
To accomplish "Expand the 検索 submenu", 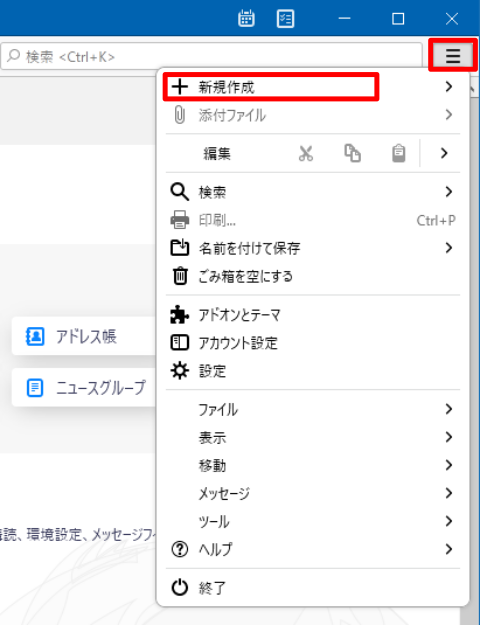I will [x=313, y=192].
